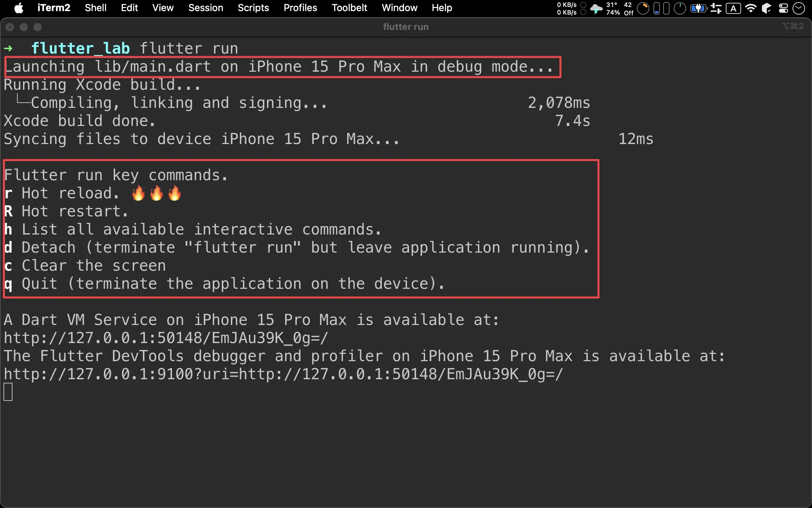
Task: Click 'A Dart VM Service on iPhone' line
Action: coord(252,320)
